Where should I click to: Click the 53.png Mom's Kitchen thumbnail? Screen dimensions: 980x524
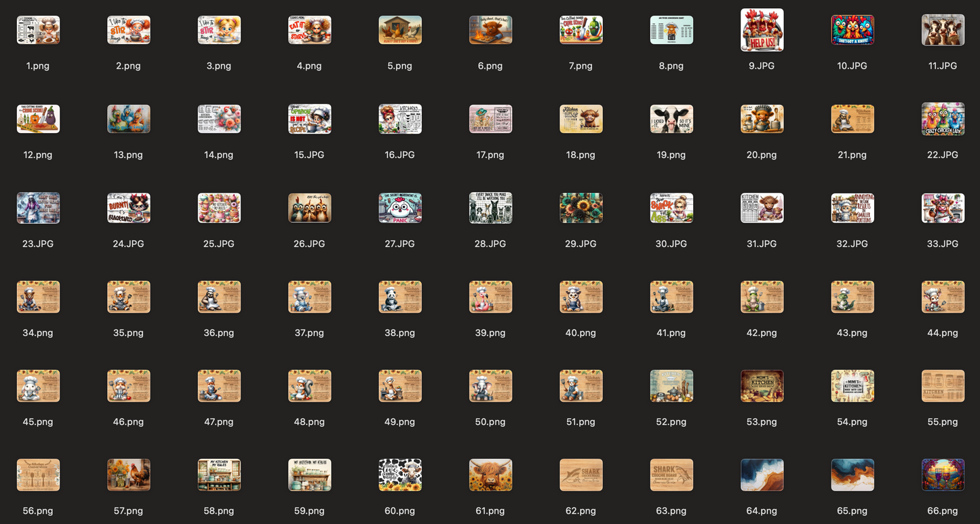point(762,386)
